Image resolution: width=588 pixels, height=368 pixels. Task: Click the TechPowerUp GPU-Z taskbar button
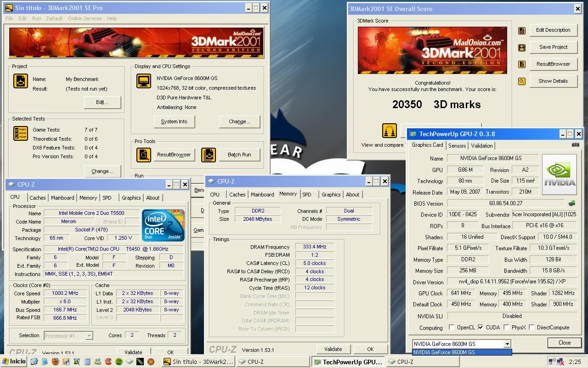click(348, 362)
